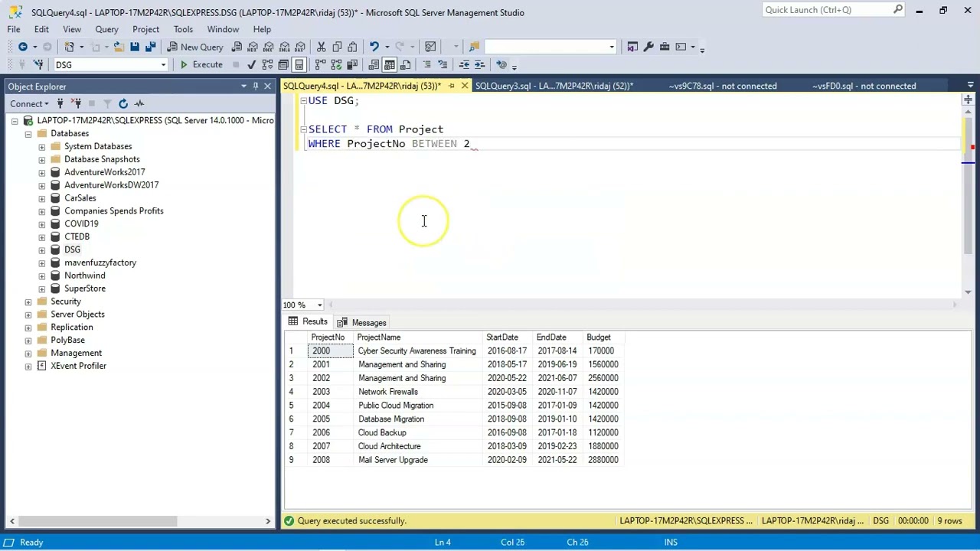This screenshot has width=980, height=551.
Task: Click the Parse query checkmark icon
Action: pos(251,65)
